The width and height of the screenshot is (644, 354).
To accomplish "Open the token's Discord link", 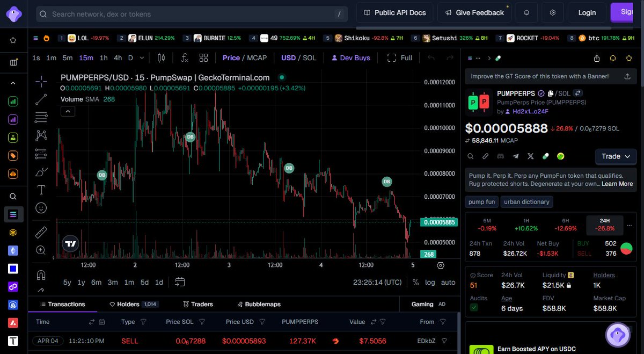I will click(500, 156).
